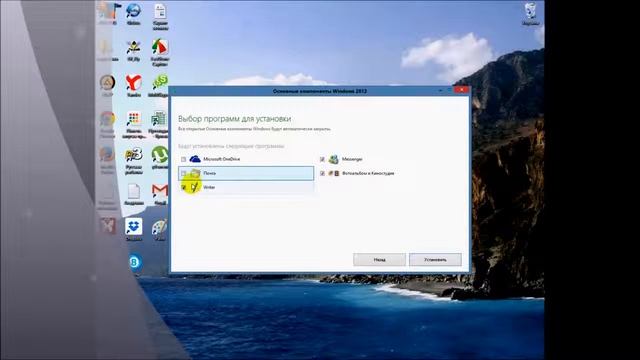Select the Messenger label text
This screenshot has width=640, height=360.
pyautogui.click(x=352, y=159)
